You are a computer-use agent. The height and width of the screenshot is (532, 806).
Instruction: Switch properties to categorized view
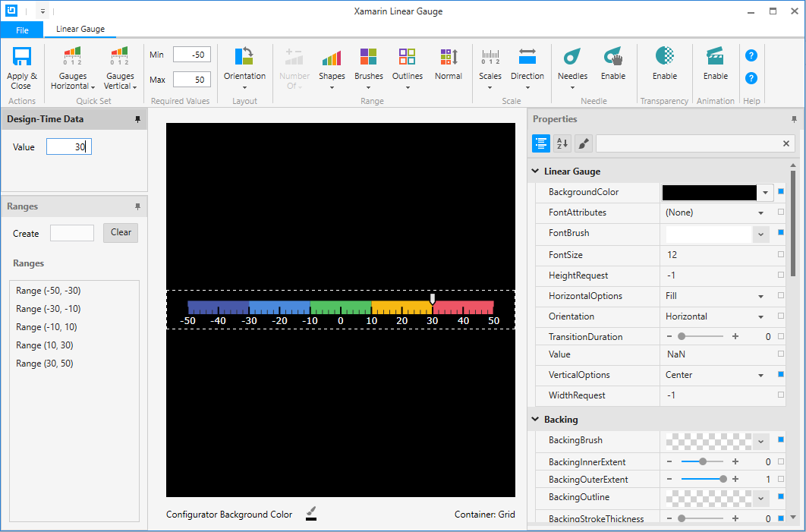click(541, 144)
